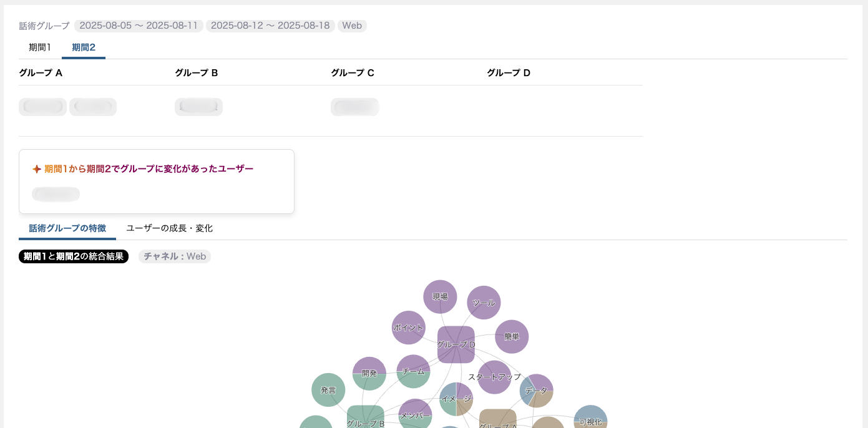Click the 現場 keyword node
This screenshot has width=868, height=428.
[440, 297]
